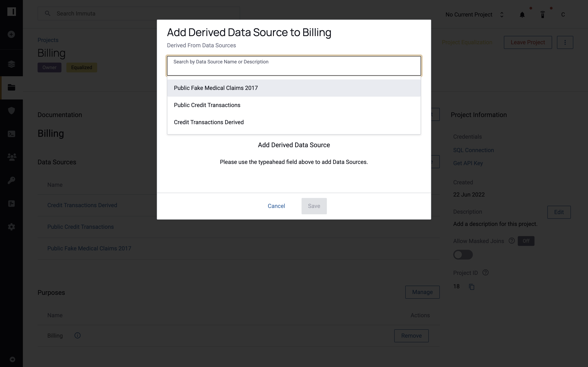Click the notifications bell icon in header
Screen dimensions: 588x367
[522, 14]
